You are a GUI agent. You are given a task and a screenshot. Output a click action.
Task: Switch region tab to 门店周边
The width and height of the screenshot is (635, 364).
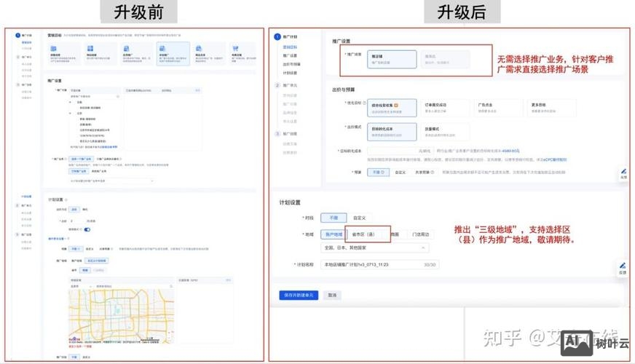[421, 234]
